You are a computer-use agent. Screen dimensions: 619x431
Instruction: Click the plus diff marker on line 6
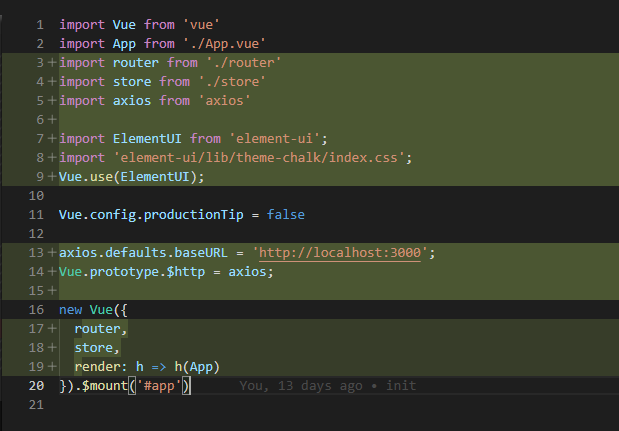click(x=49, y=119)
